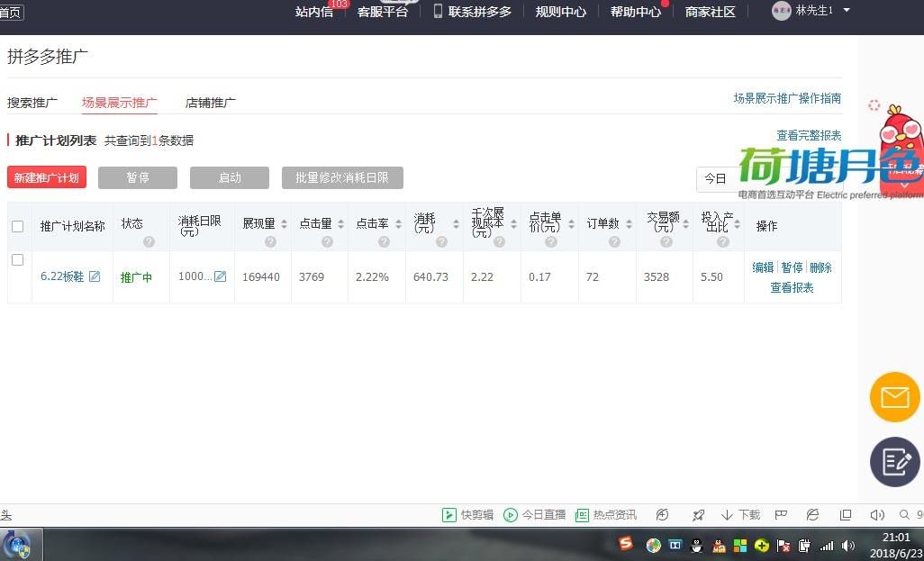
Task: Open help tooltip for 点击量 column
Action: pos(327,241)
